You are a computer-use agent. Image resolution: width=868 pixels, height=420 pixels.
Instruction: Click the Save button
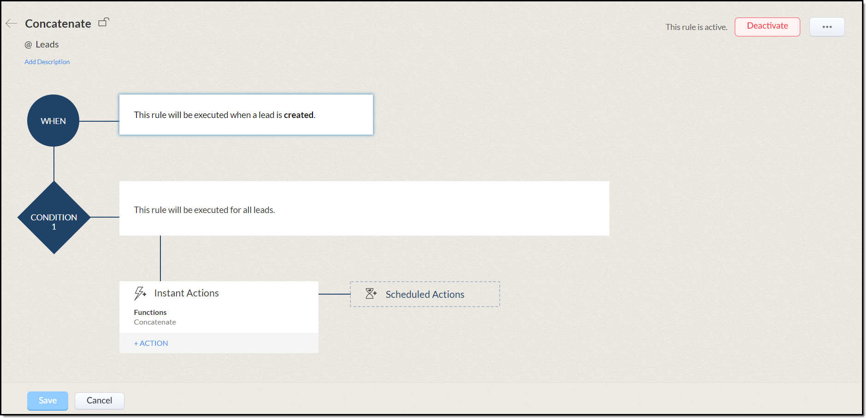click(47, 400)
